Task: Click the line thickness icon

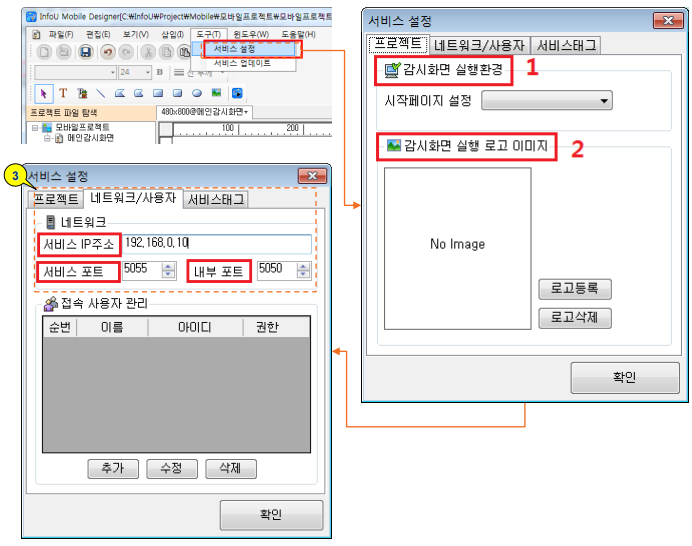Action: 179,72
